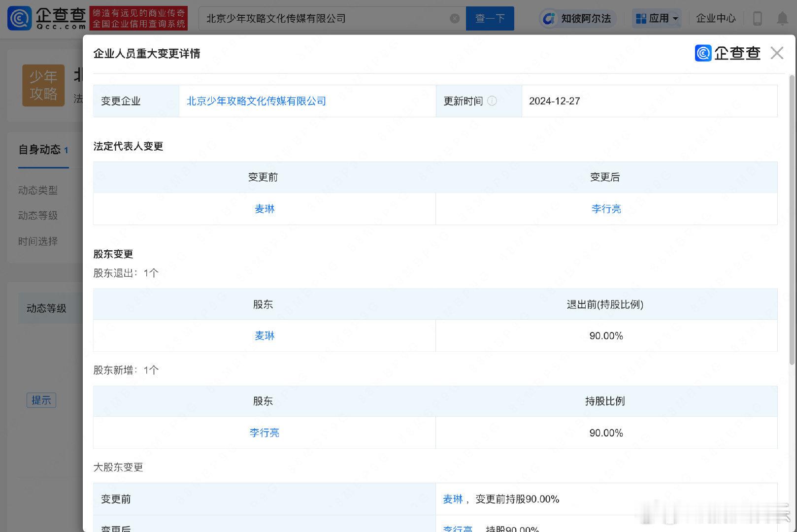The width and height of the screenshot is (797, 532).
Task: Open 李行亮 in the 股东新增 table
Action: 264,432
